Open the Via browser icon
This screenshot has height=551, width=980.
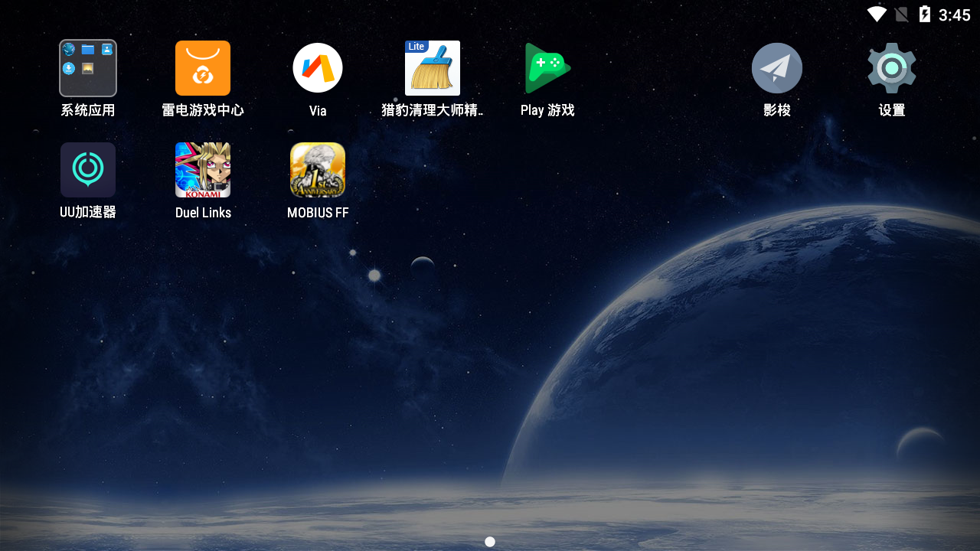[318, 68]
